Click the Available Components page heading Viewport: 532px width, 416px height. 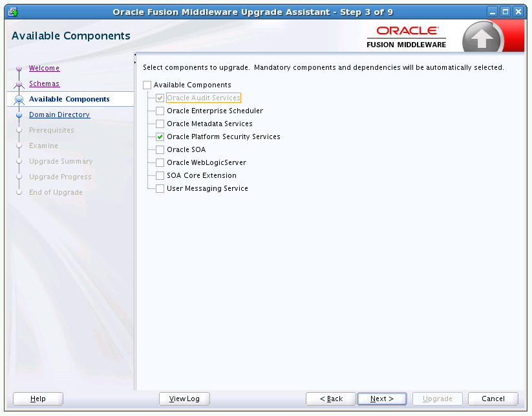click(x=71, y=36)
